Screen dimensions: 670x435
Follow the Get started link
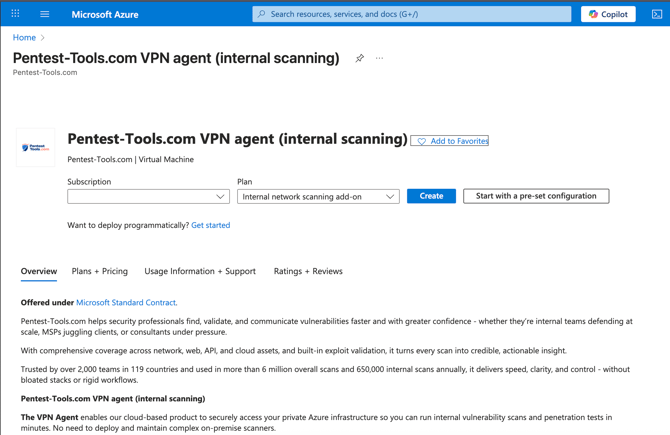[211, 225]
